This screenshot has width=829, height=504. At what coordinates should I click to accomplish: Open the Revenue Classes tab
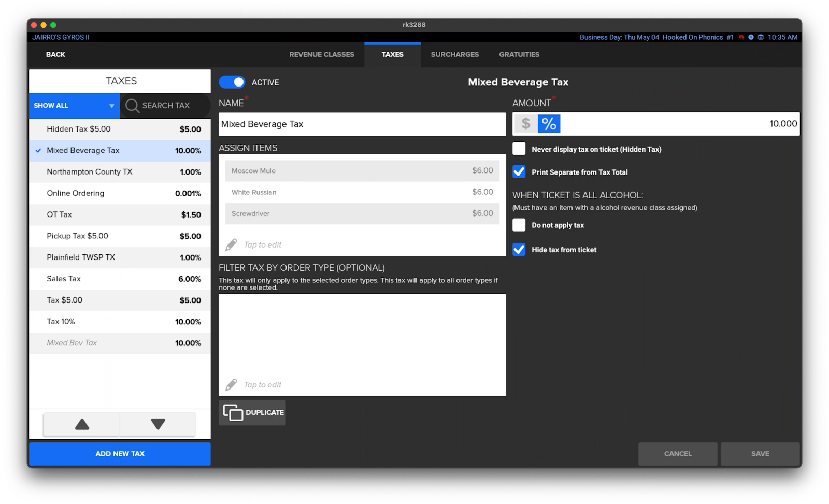pyautogui.click(x=321, y=54)
